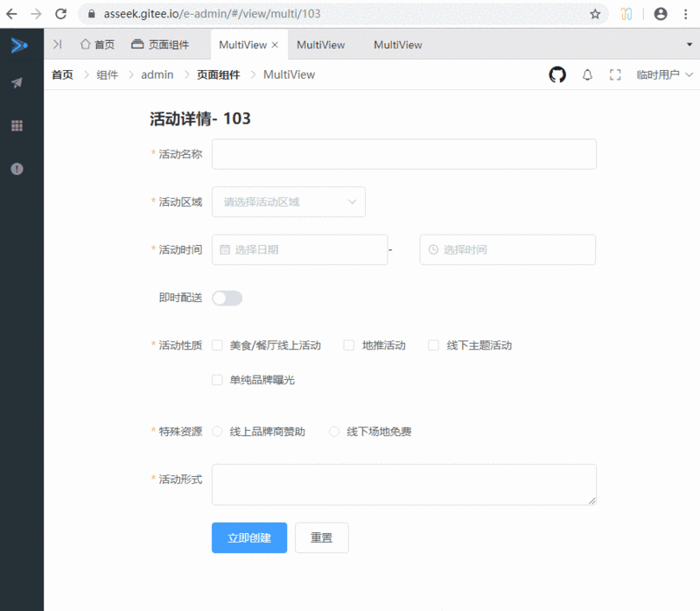The height and width of the screenshot is (611, 700).
Task: Select 线上品牌商赞助 radio option
Action: click(x=217, y=432)
